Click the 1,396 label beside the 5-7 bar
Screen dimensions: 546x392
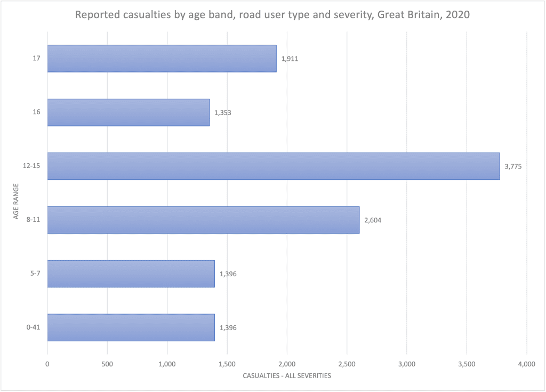point(228,274)
